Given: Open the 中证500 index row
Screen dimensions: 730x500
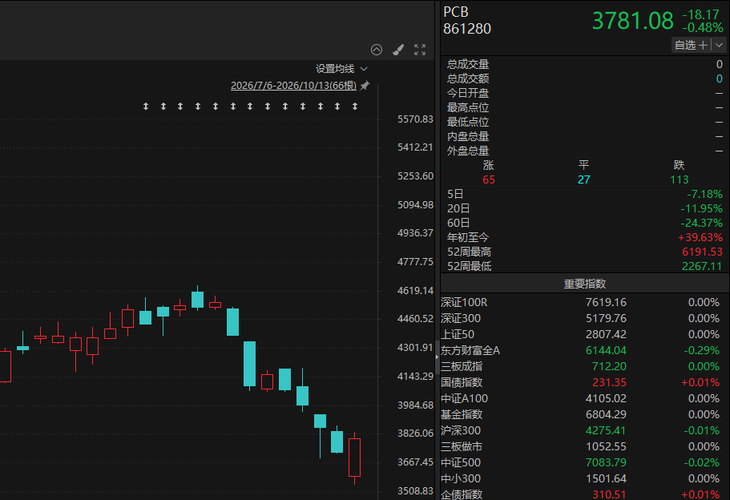Looking at the screenshot, I should click(585, 463).
